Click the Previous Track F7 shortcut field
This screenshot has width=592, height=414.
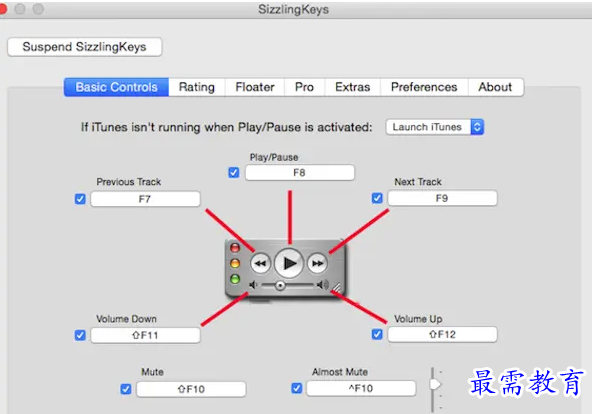[145, 199]
